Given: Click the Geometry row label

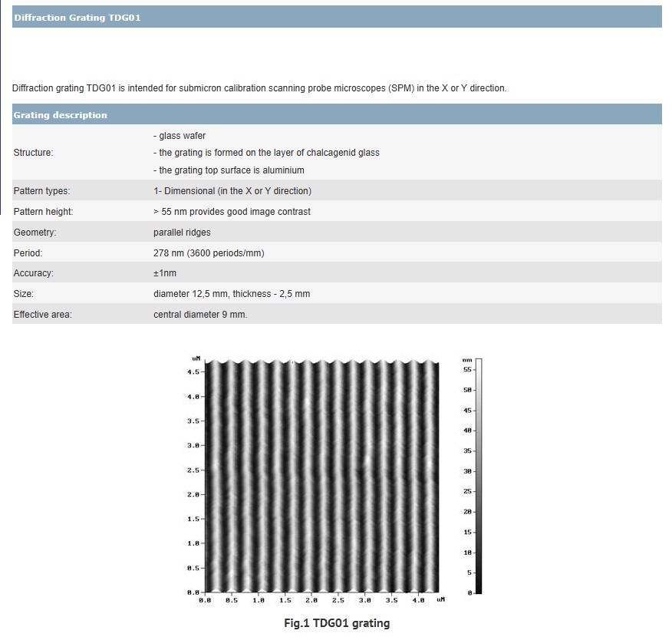Looking at the screenshot, I should (x=35, y=233).
